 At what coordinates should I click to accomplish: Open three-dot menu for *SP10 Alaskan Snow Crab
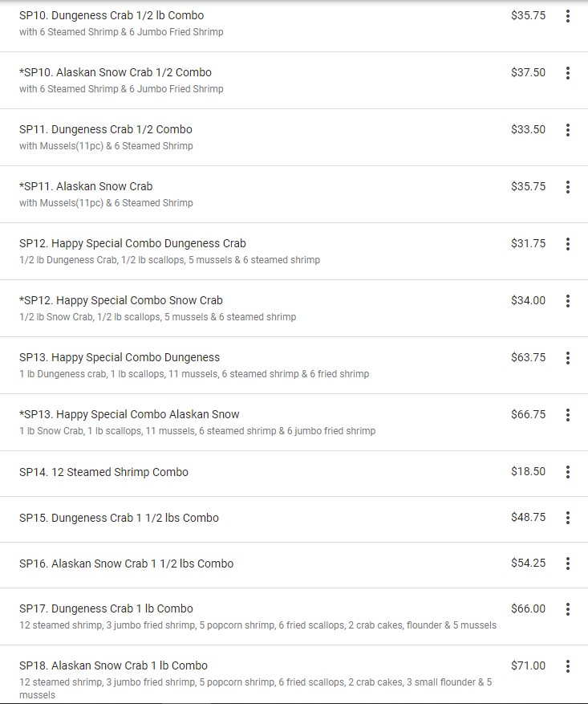(x=568, y=73)
